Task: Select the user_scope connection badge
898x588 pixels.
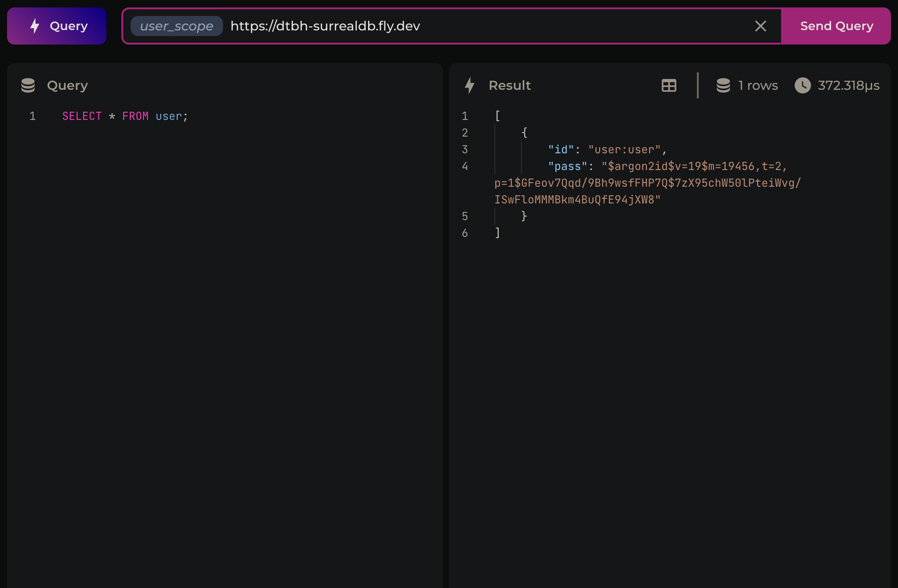Action: coord(177,26)
